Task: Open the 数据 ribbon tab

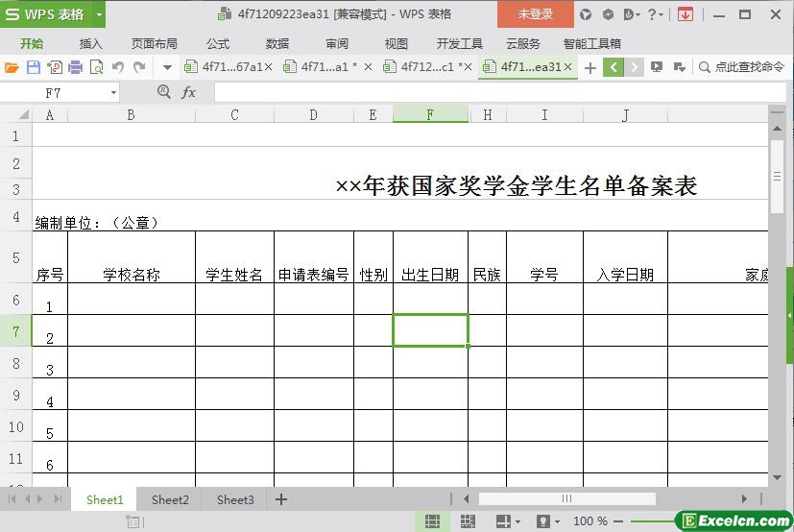Action: click(277, 43)
